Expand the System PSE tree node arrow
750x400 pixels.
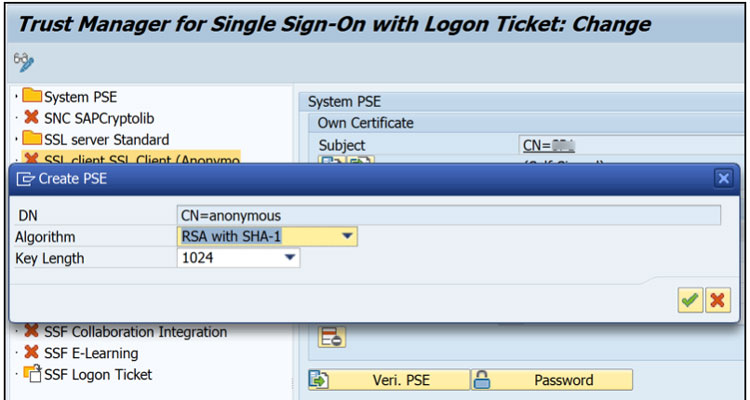coord(16,97)
